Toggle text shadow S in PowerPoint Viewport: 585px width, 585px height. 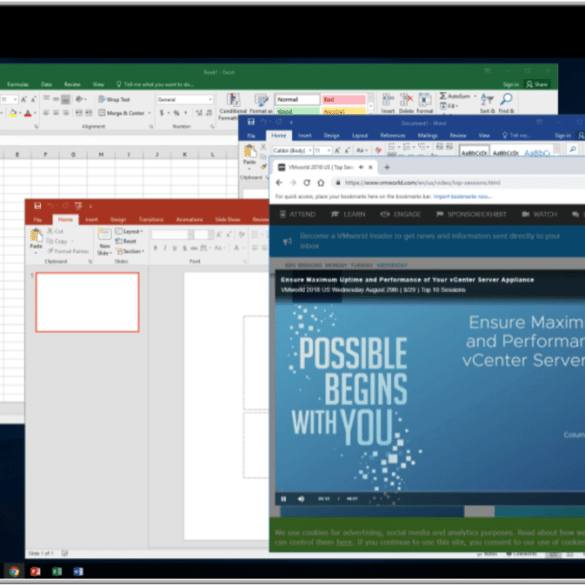[184, 248]
